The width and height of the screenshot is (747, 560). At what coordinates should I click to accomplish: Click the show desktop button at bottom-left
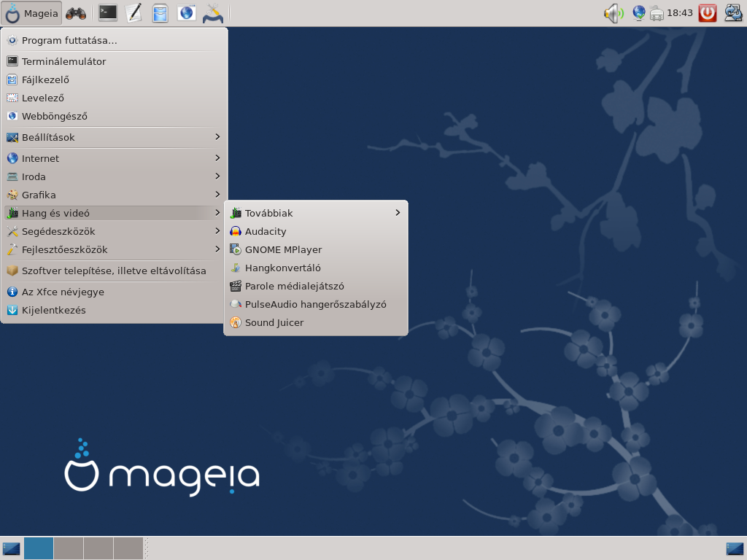click(x=11, y=548)
